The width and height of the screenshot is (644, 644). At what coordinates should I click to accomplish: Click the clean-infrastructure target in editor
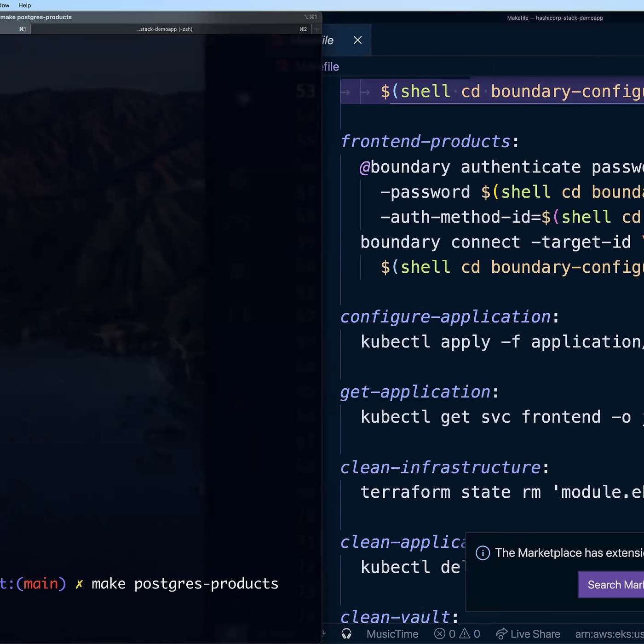click(x=440, y=467)
